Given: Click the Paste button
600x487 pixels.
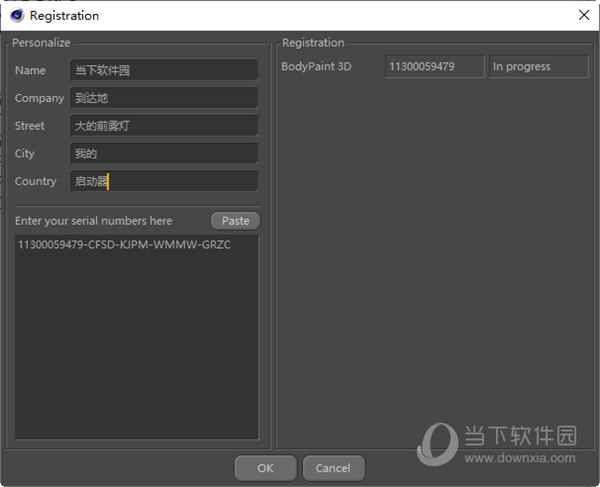Looking at the screenshot, I should point(235,221).
